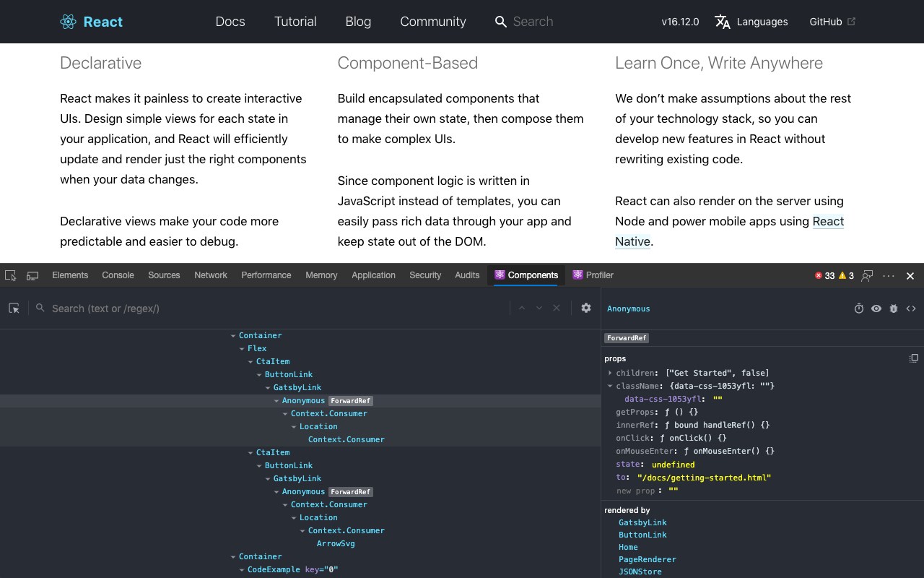Viewport: 924px width, 578px height.
Task: Activate the select element in page picker
Action: click(14, 309)
